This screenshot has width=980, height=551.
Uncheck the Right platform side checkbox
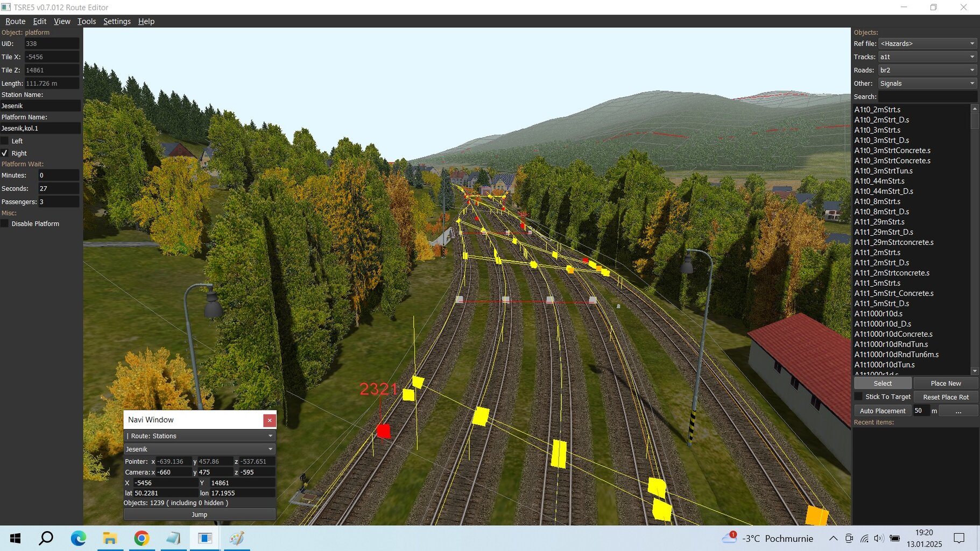pyautogui.click(x=5, y=153)
